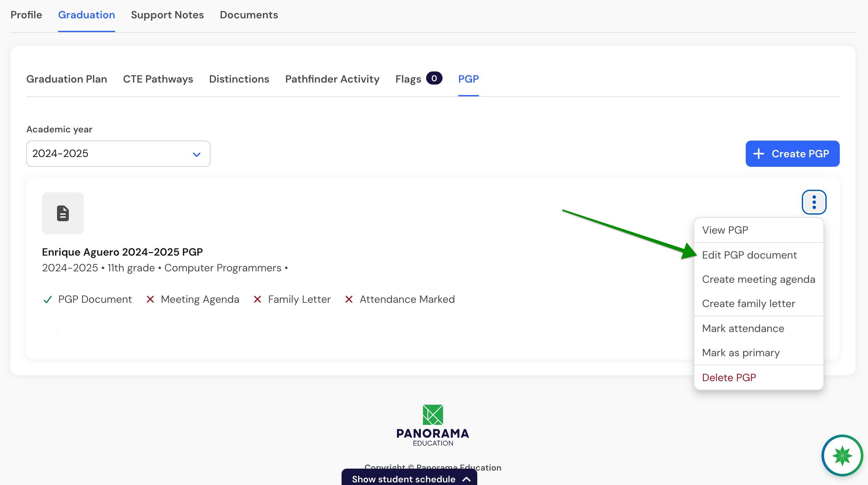
Task: Choose Mark attendance menu item
Action: 759,328
